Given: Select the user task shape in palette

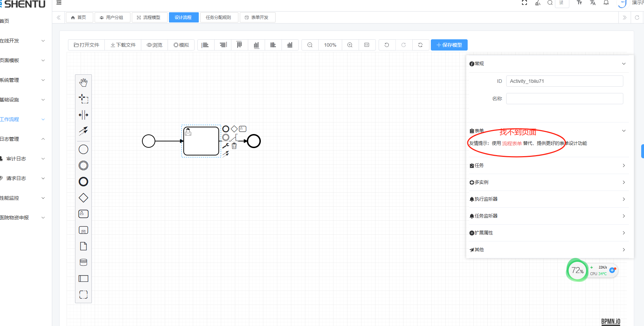Looking at the screenshot, I should coord(83,214).
